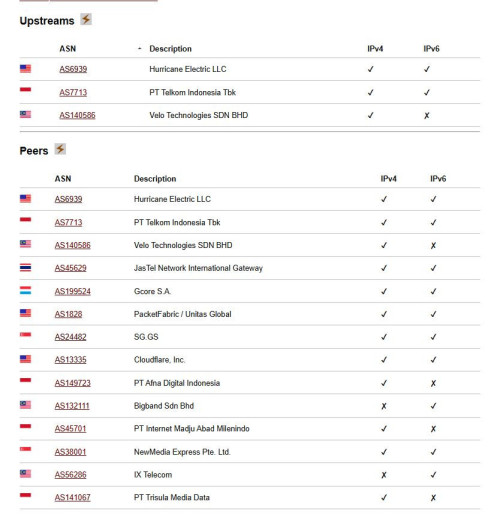Click Peers table Description column header
The height and width of the screenshot is (529, 500).
point(155,179)
